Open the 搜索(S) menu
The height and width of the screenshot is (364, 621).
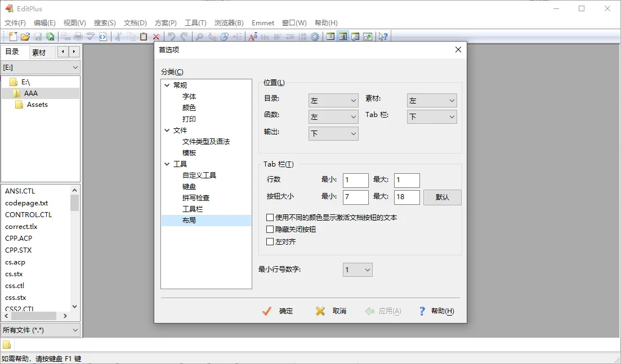105,23
